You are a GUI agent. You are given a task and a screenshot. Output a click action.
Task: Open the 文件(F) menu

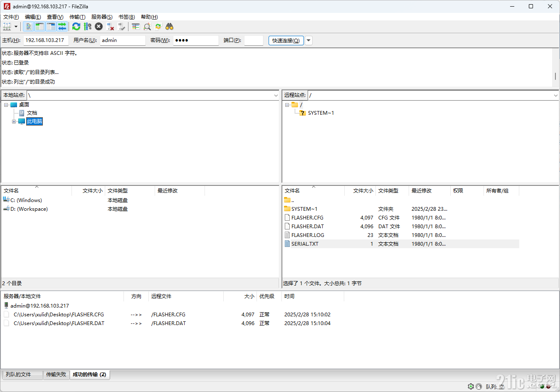point(11,17)
